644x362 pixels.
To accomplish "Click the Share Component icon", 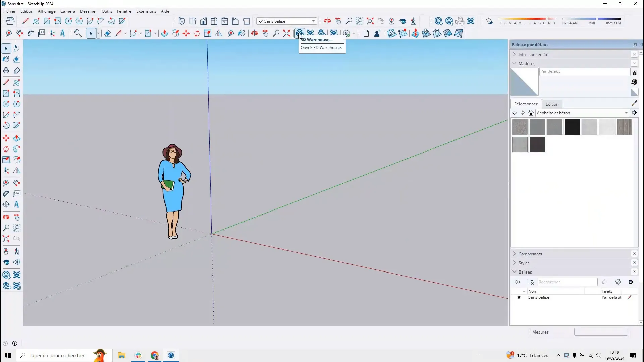I will [x=460, y=21].
